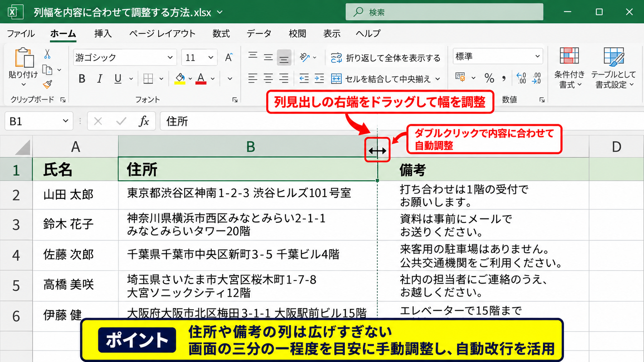Image resolution: width=644 pixels, height=362 pixels.
Task: Increase font size with the A^ icon
Action: point(229,58)
